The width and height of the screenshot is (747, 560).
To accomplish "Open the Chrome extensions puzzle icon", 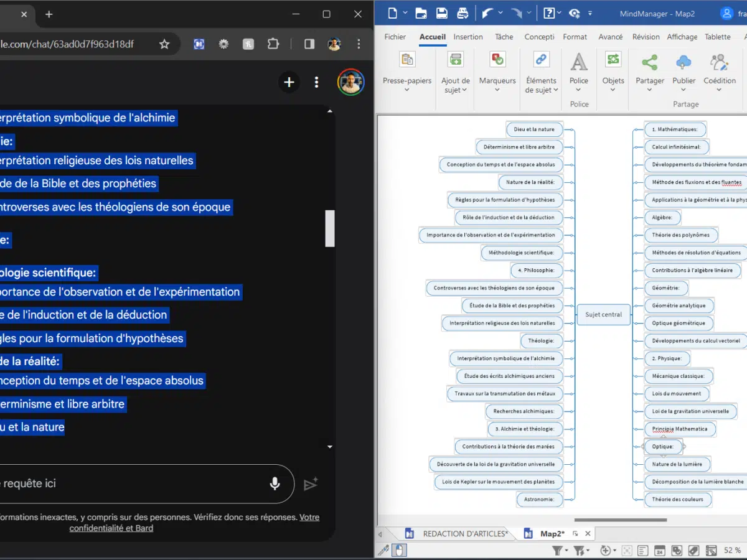I will [x=273, y=44].
